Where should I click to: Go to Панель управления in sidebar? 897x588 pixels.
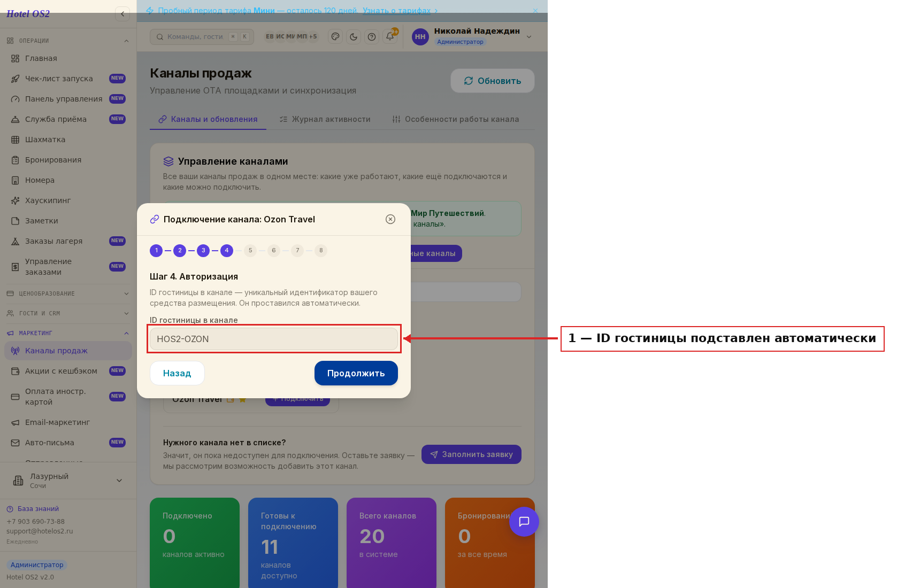68,99
